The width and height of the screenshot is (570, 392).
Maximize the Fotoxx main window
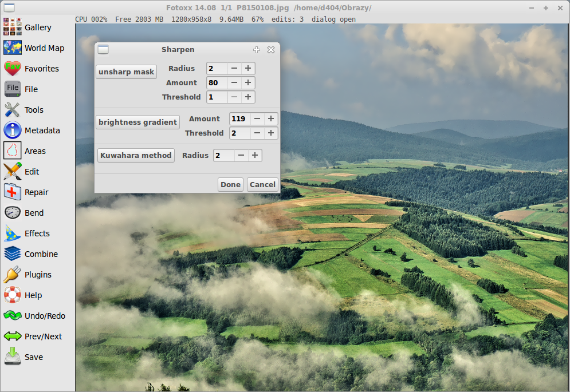545,7
